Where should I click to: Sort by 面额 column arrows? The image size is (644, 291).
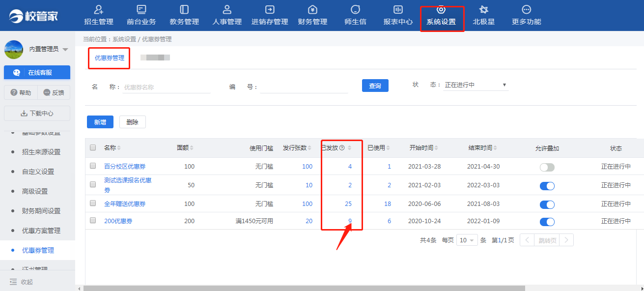point(192,148)
